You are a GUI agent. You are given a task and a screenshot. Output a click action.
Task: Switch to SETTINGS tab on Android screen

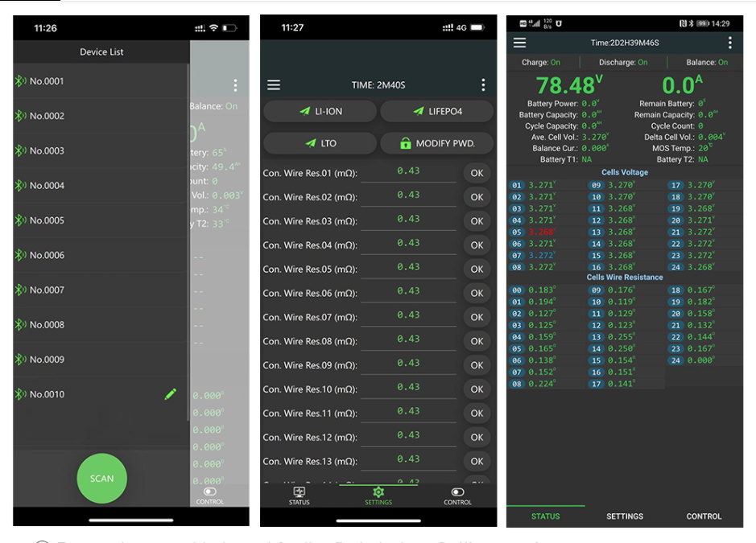coord(624,516)
